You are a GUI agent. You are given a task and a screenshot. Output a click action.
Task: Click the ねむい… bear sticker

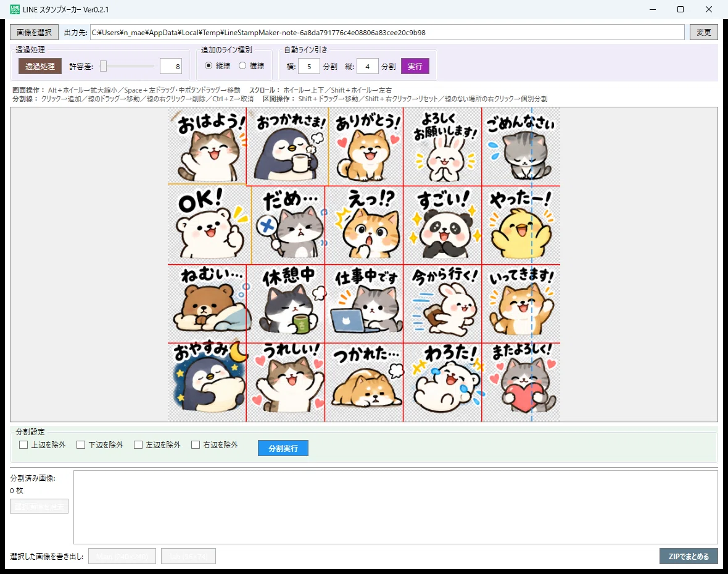[207, 304]
